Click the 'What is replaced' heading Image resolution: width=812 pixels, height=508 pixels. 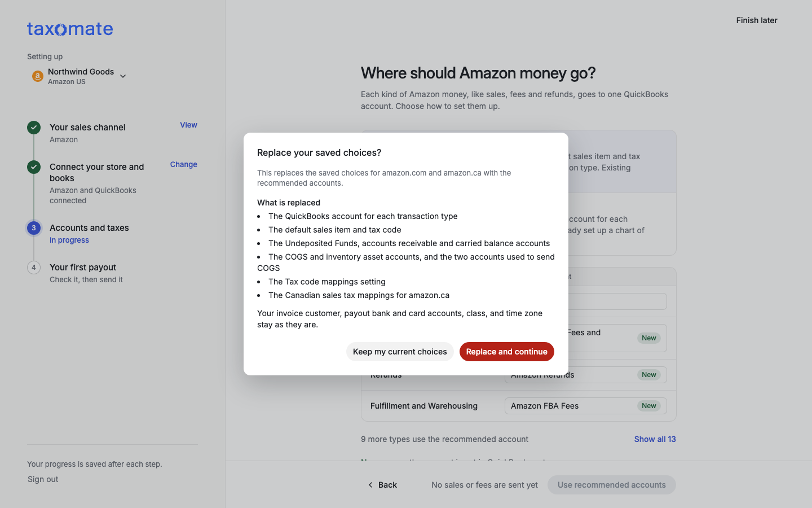coord(289,203)
